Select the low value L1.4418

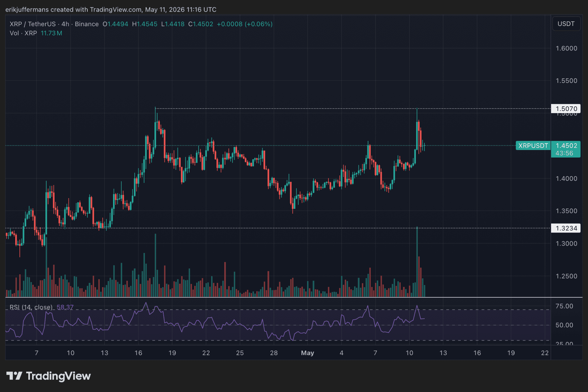tap(173, 24)
